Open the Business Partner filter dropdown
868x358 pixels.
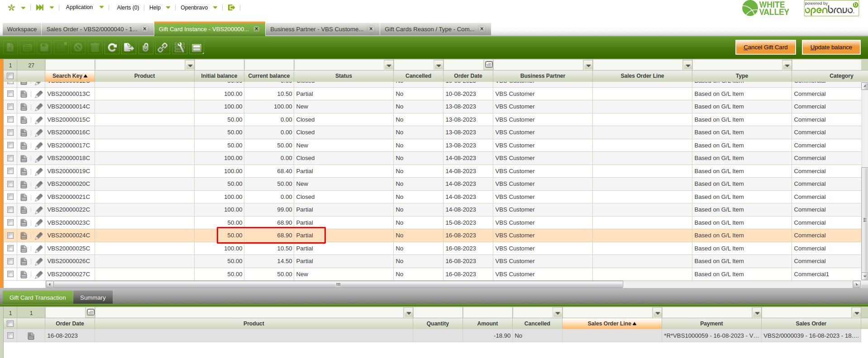[x=588, y=66]
